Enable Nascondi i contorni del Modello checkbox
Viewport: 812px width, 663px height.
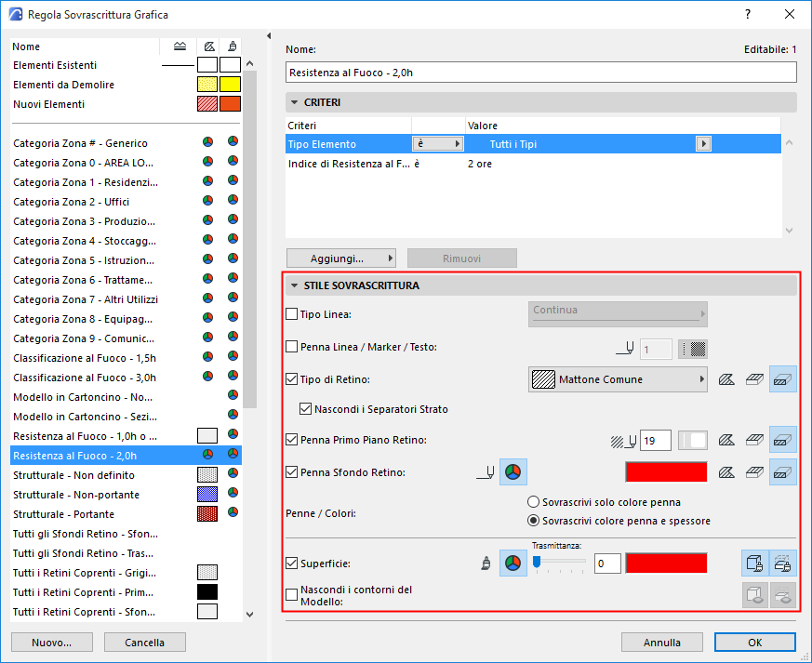(x=291, y=595)
